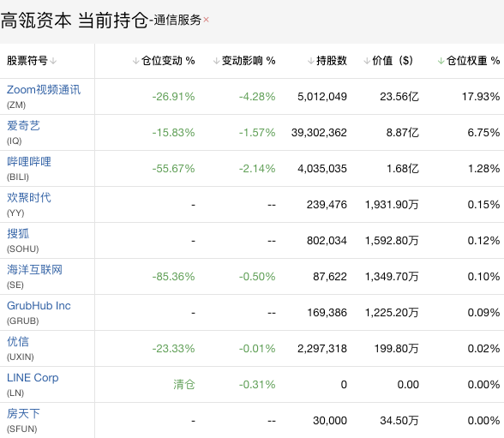Click the 持股数 column header label
The width and height of the screenshot is (504, 438).
pos(332,60)
